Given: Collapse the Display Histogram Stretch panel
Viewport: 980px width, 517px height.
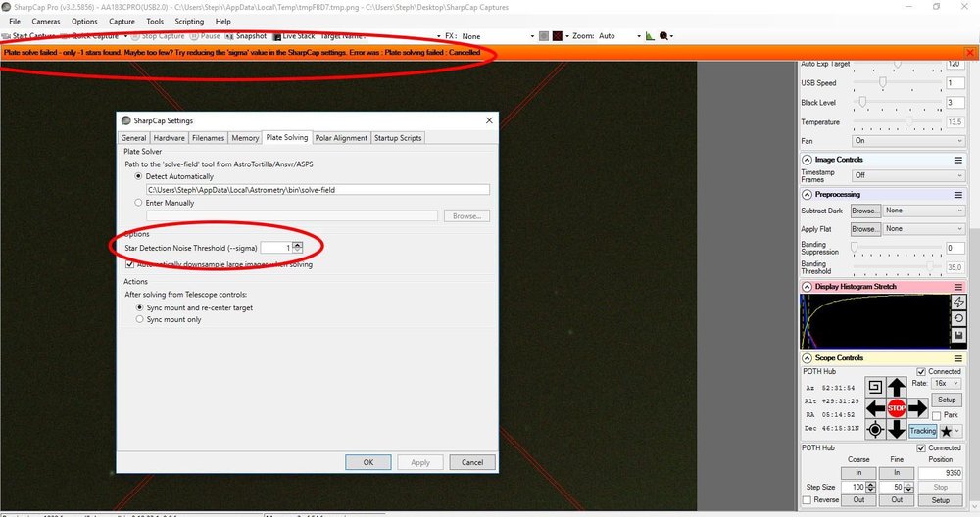Looking at the screenshot, I should click(807, 287).
